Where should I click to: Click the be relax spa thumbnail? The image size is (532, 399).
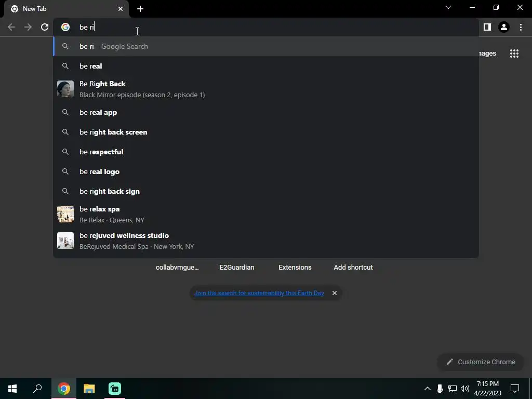[65, 214]
